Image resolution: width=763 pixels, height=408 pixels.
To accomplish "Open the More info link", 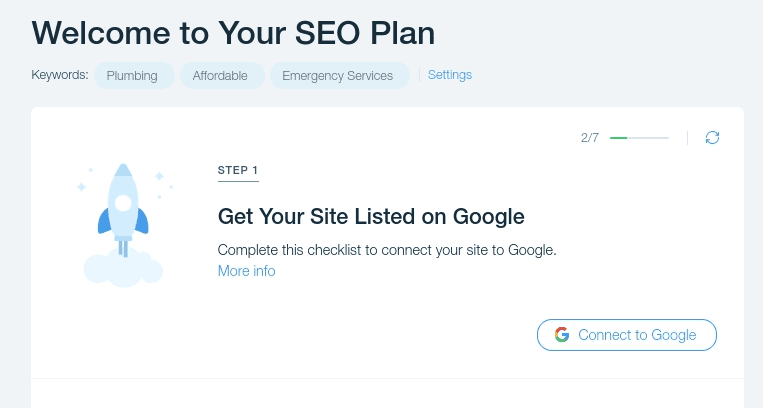I will tap(246, 271).
